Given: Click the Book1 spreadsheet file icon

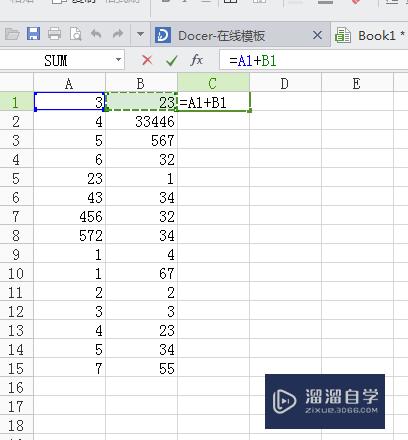Looking at the screenshot, I should click(x=343, y=35).
